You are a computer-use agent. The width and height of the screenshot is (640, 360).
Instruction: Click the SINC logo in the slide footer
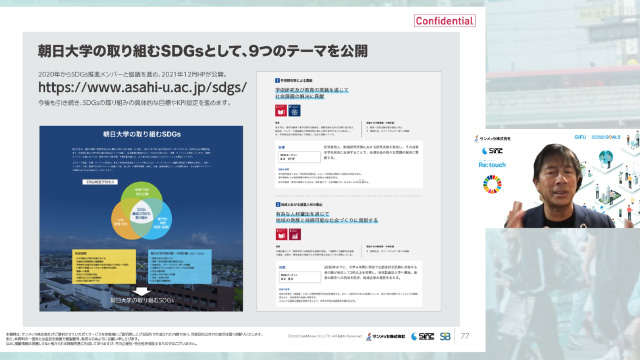click(422, 336)
